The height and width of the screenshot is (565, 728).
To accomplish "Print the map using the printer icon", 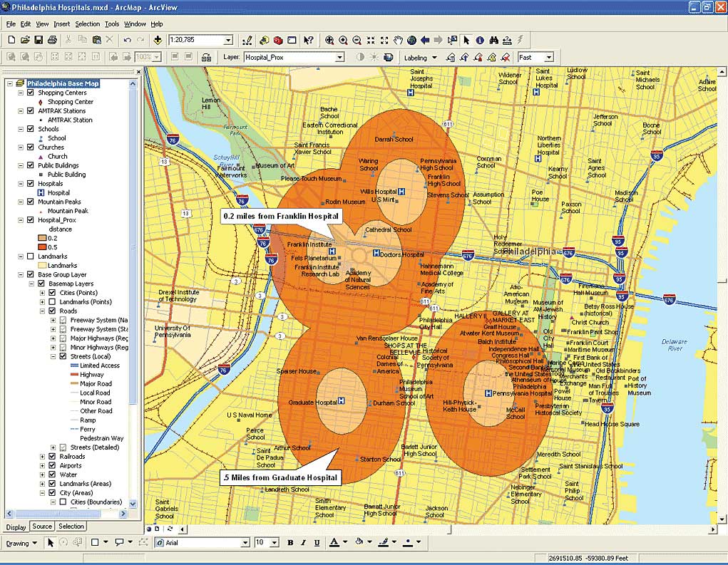I will (52, 41).
